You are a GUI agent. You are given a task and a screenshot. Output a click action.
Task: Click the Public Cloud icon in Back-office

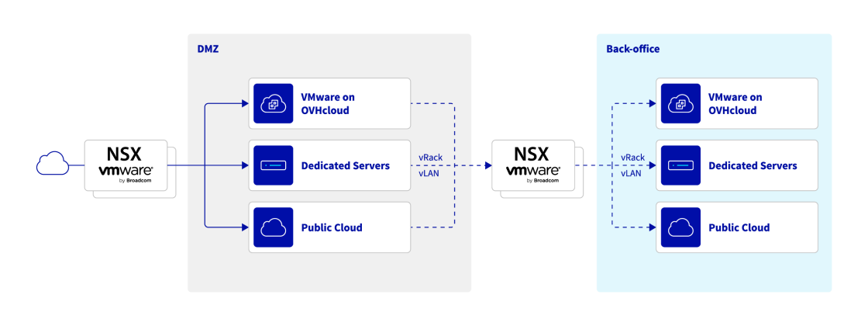[681, 227]
